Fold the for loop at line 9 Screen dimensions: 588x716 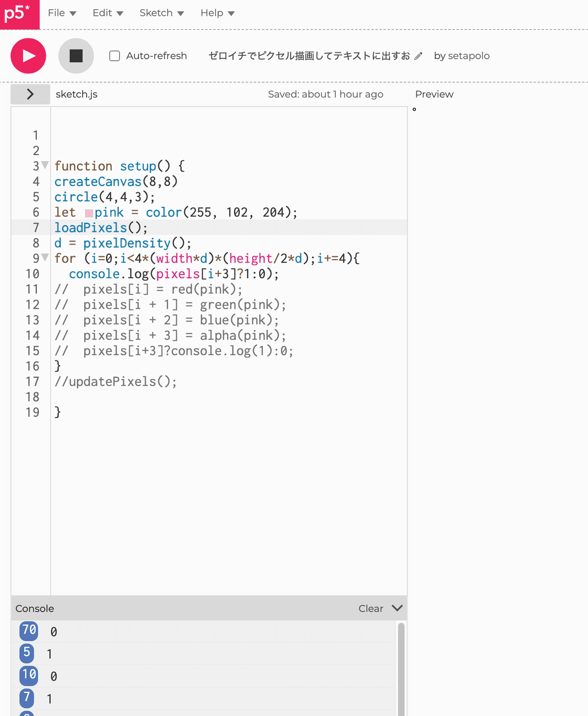tap(45, 257)
